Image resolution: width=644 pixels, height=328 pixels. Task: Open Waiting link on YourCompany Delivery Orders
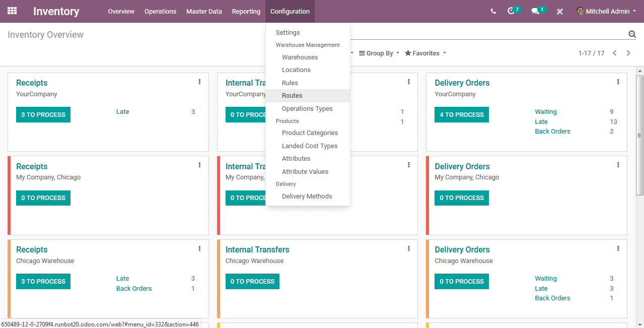tap(546, 112)
